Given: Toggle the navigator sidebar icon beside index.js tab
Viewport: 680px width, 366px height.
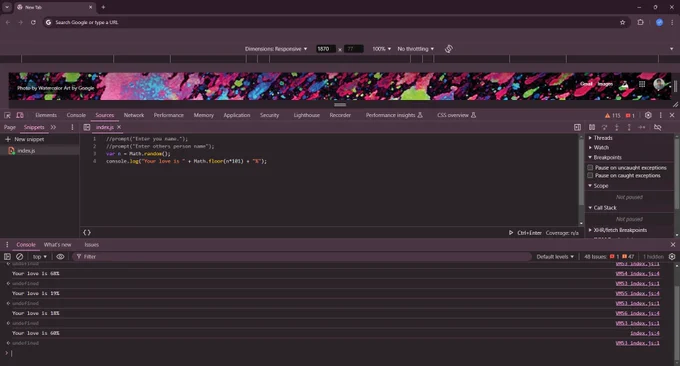Looking at the screenshot, I should pyautogui.click(x=87, y=127).
